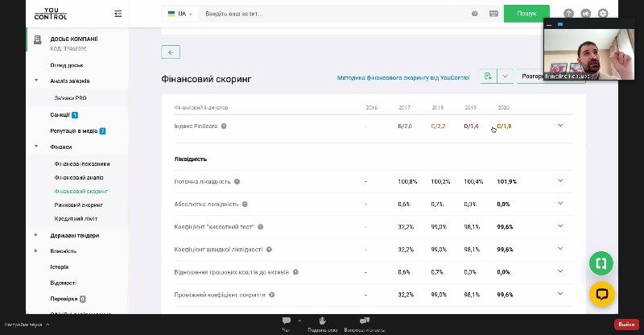Viewport: 644px width, 335px height.
Task: Expand the Абсолютна ліквідність row chevron
Action: [560, 204]
